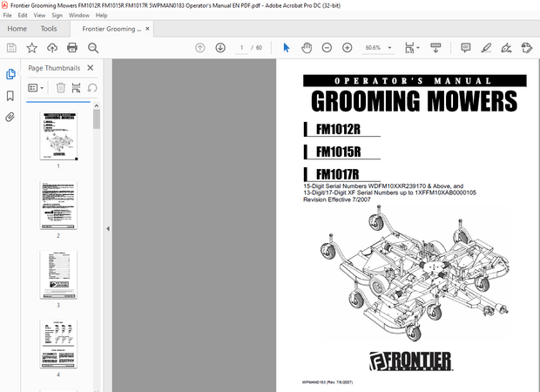Viewport: 540px width, 392px height.
Task: Upload file to cloud icon
Action: click(x=52, y=48)
